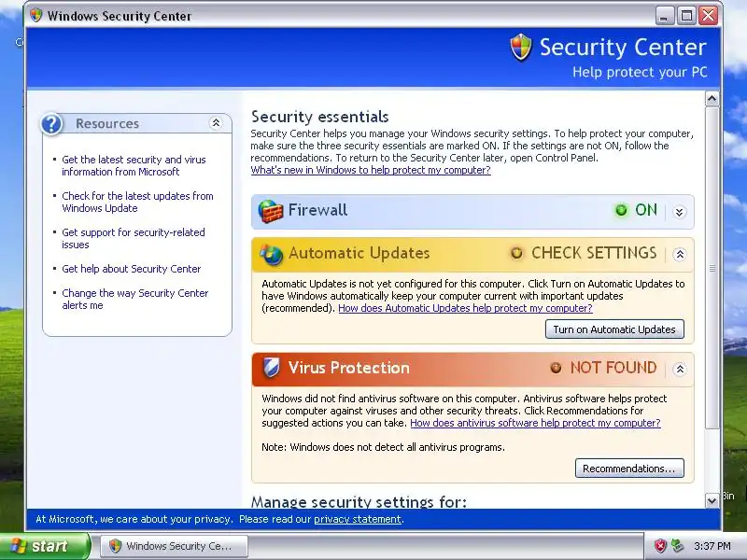Click the red security alert tray icon
This screenshot has width=747, height=560.
click(x=660, y=546)
